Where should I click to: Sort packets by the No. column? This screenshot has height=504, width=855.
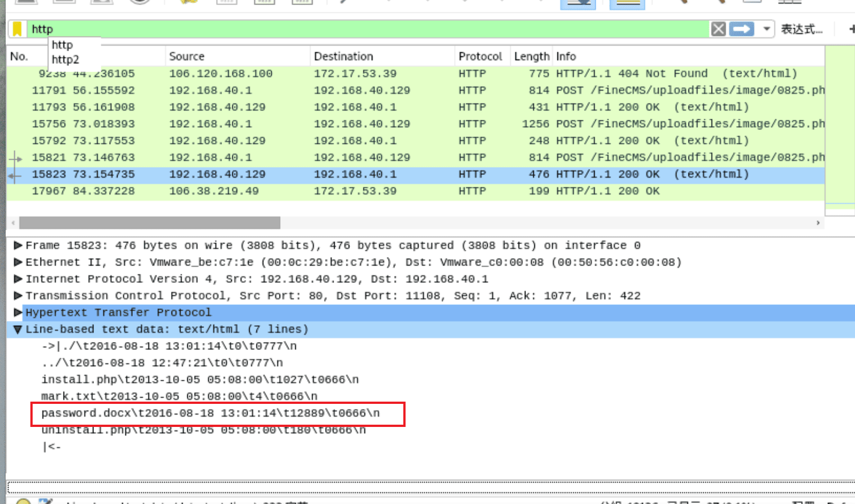click(x=19, y=56)
